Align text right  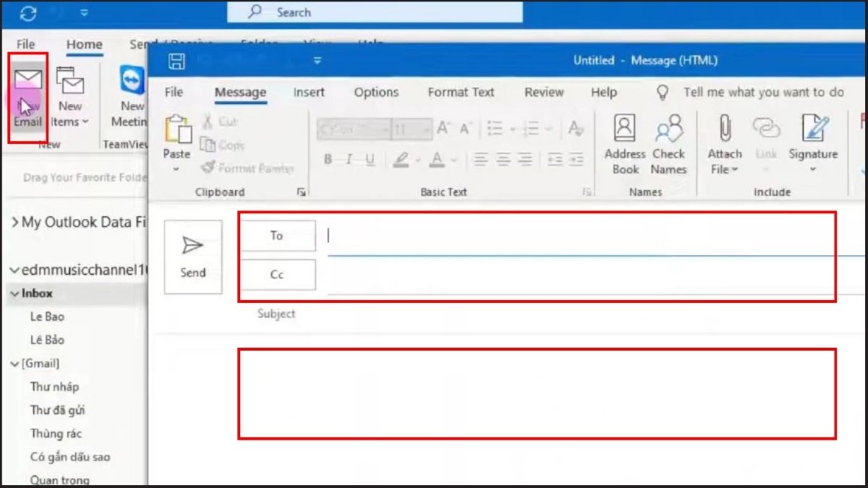click(x=526, y=159)
